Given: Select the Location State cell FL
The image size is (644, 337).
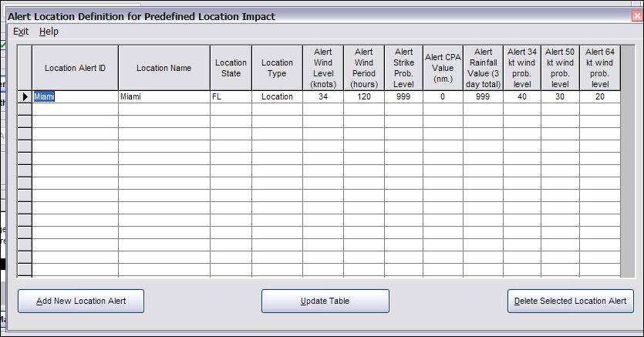Looking at the screenshot, I should point(230,97).
